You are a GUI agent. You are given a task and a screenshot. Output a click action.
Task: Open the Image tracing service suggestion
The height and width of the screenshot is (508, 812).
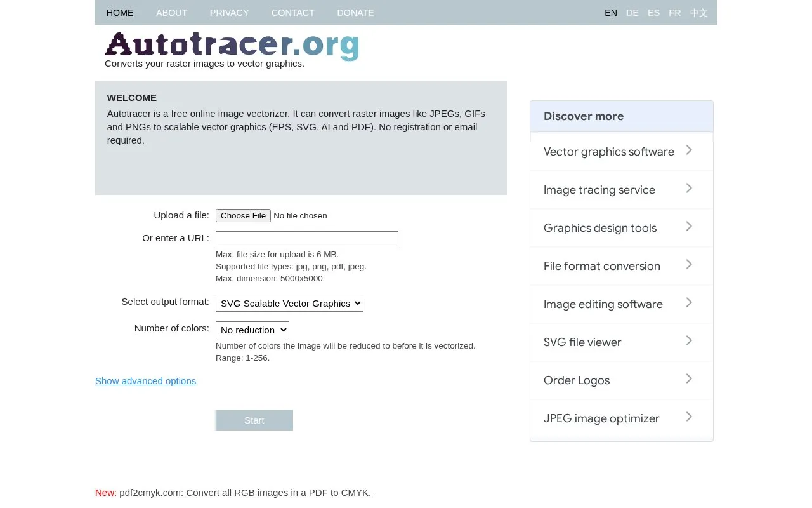point(622,190)
